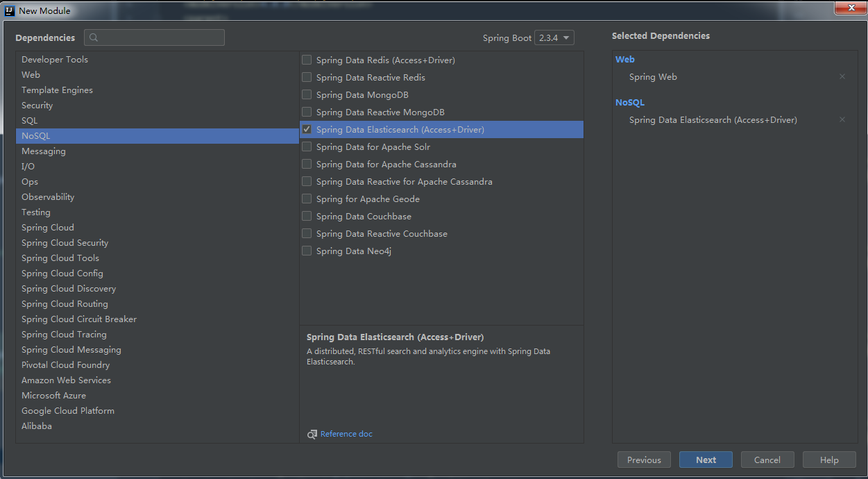Screen dimensions: 868x479
Task: Click the Next button
Action: click(706, 460)
